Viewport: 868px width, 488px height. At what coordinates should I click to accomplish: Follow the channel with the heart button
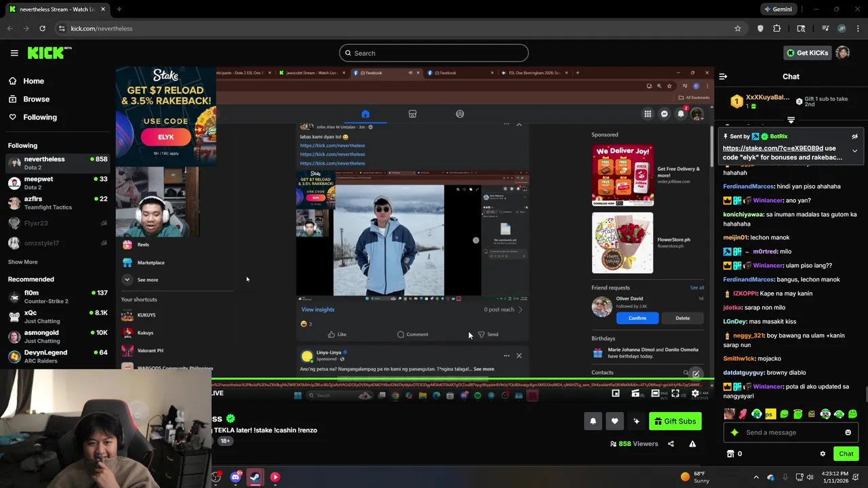(x=614, y=422)
